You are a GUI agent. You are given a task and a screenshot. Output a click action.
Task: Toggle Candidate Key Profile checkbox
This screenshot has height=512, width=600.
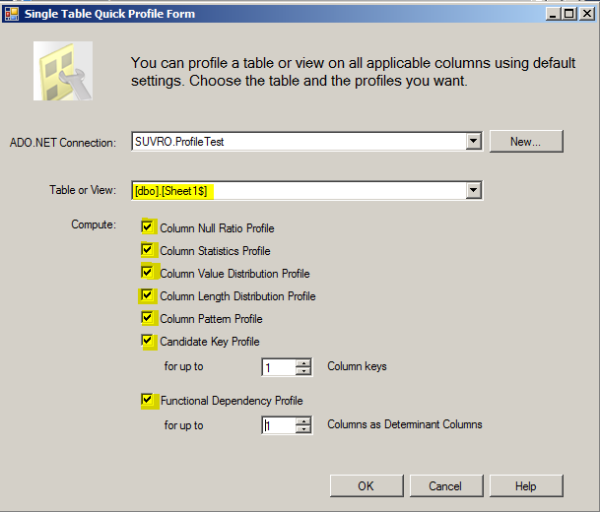point(147,340)
